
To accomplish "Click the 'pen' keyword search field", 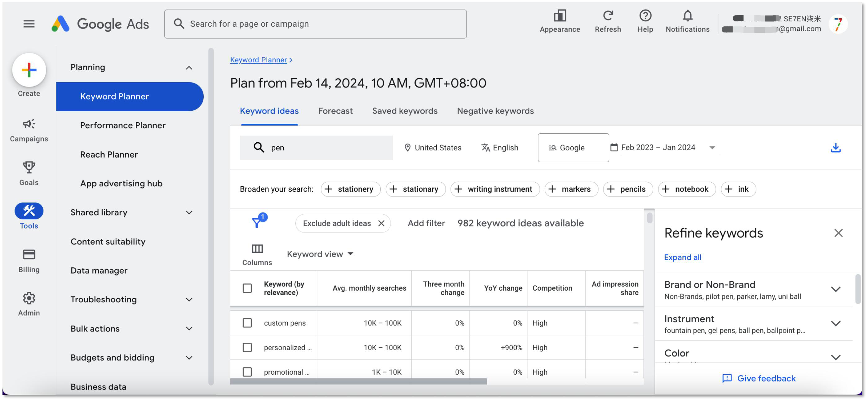I will [x=317, y=148].
